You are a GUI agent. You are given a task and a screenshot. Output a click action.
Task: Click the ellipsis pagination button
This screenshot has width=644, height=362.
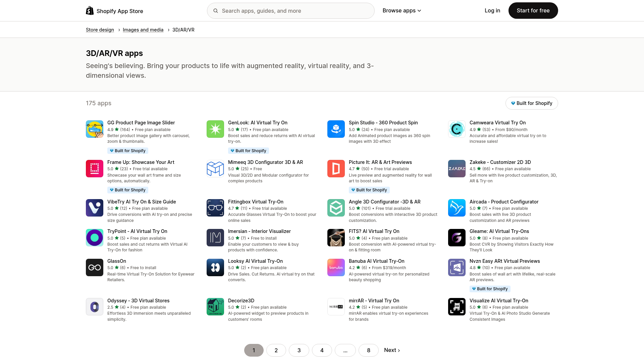[345, 350]
